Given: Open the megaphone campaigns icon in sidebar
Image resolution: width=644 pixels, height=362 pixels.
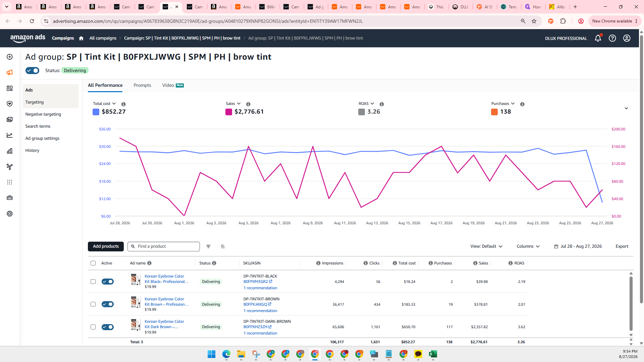Looking at the screenshot, I should click(x=10, y=72).
